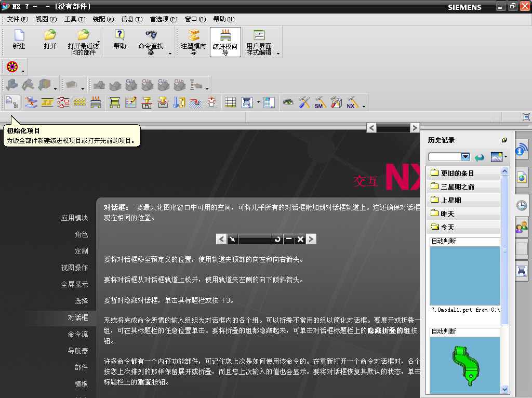Image resolution: width=532 pixels, height=398 pixels.
Task: Click the hatched block icon with red up arrow
Action: pos(212,102)
